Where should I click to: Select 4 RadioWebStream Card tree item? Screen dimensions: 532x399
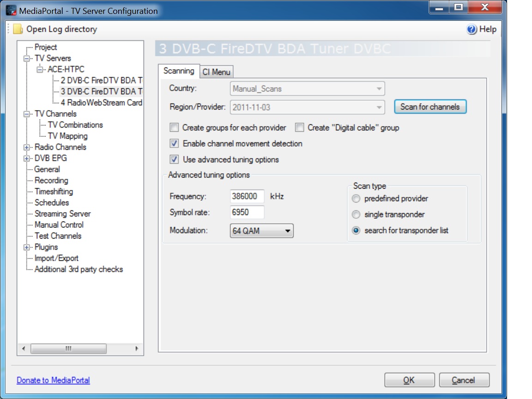(x=101, y=103)
